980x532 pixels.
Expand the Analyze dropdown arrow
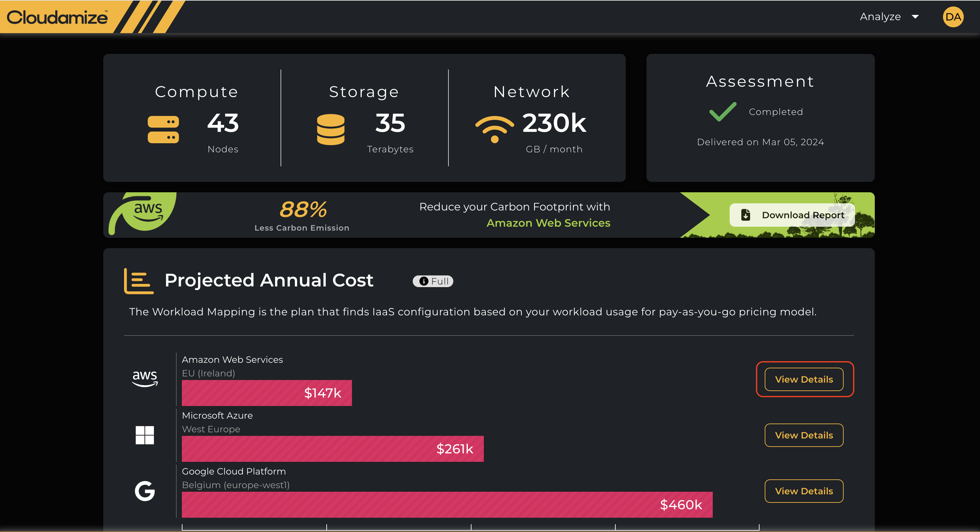click(915, 17)
